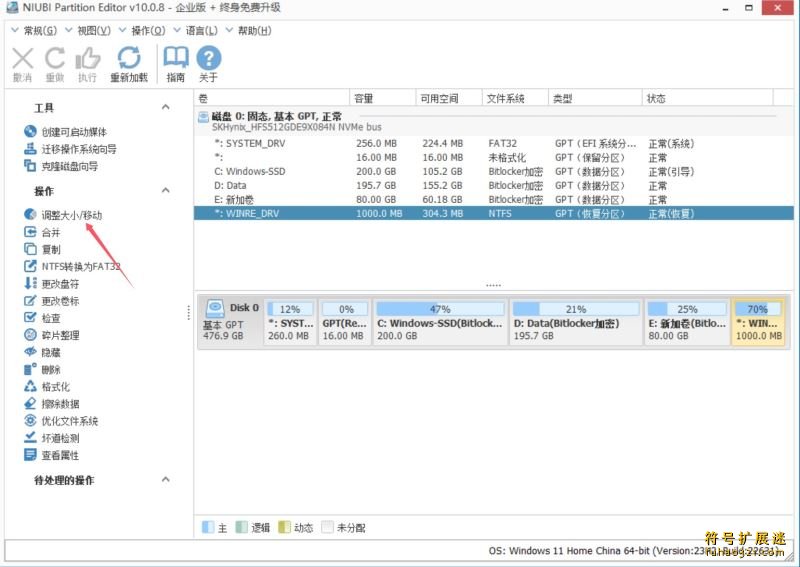Image resolution: width=800 pixels, height=567 pixels.
Task: Click the Unallocated (未分配) legend swatch
Action: click(328, 527)
